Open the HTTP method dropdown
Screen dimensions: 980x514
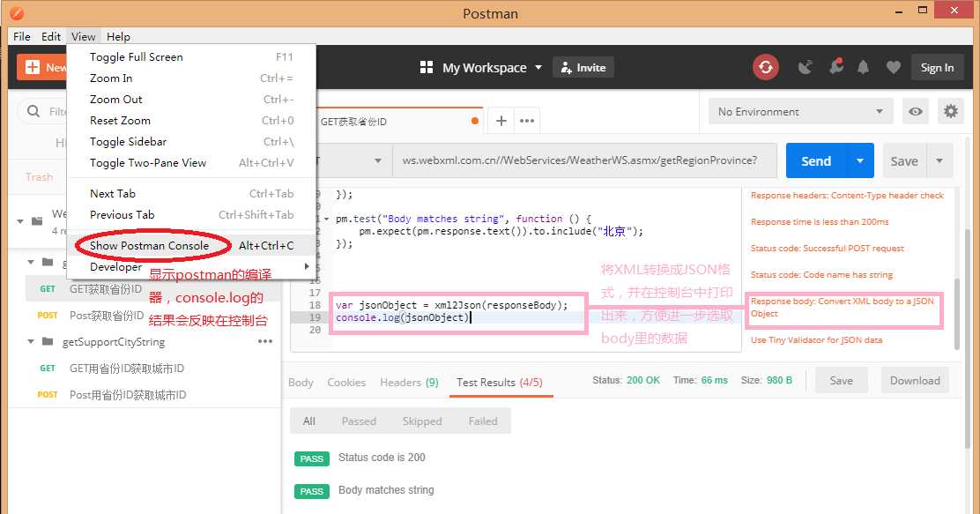[377, 160]
